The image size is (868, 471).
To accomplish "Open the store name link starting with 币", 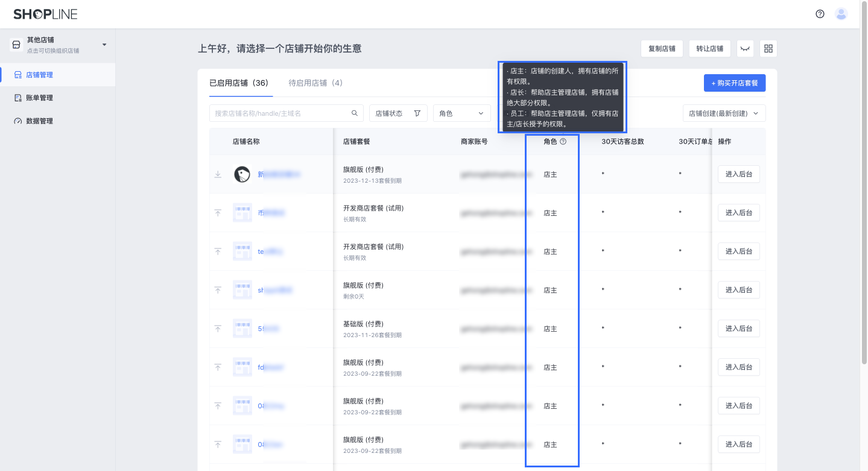I will coord(271,213).
